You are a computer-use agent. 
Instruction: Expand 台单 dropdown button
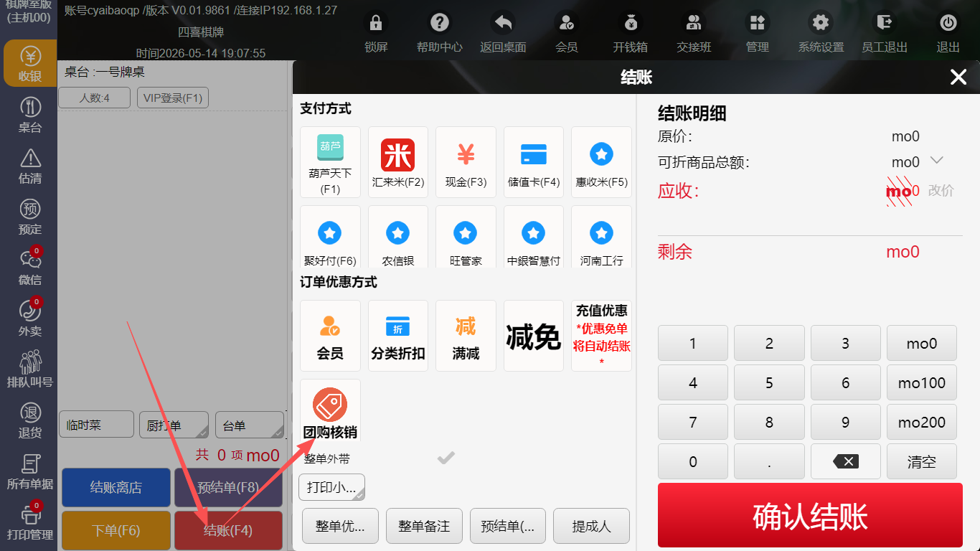(x=250, y=425)
